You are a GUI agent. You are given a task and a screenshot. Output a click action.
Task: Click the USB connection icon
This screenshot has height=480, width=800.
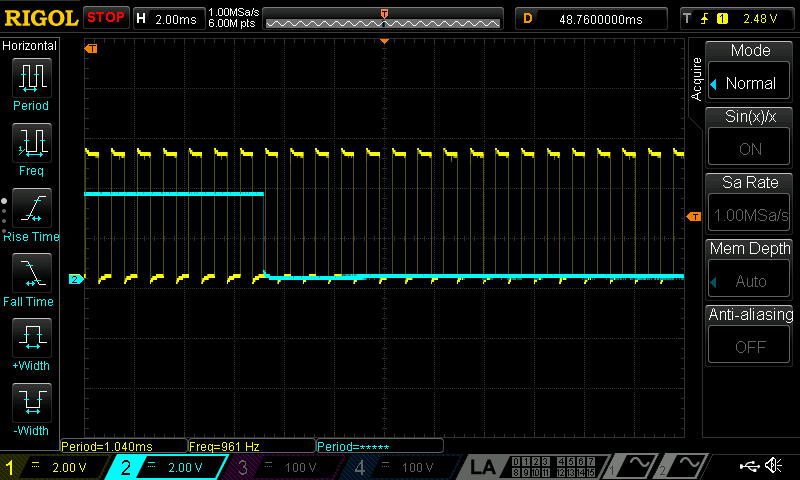coord(748,466)
